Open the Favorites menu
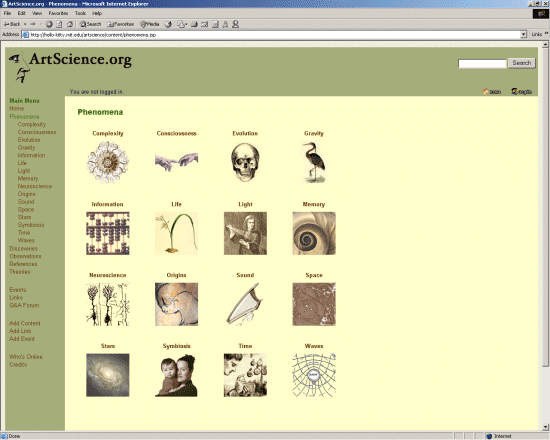550x440 pixels. coord(58,13)
